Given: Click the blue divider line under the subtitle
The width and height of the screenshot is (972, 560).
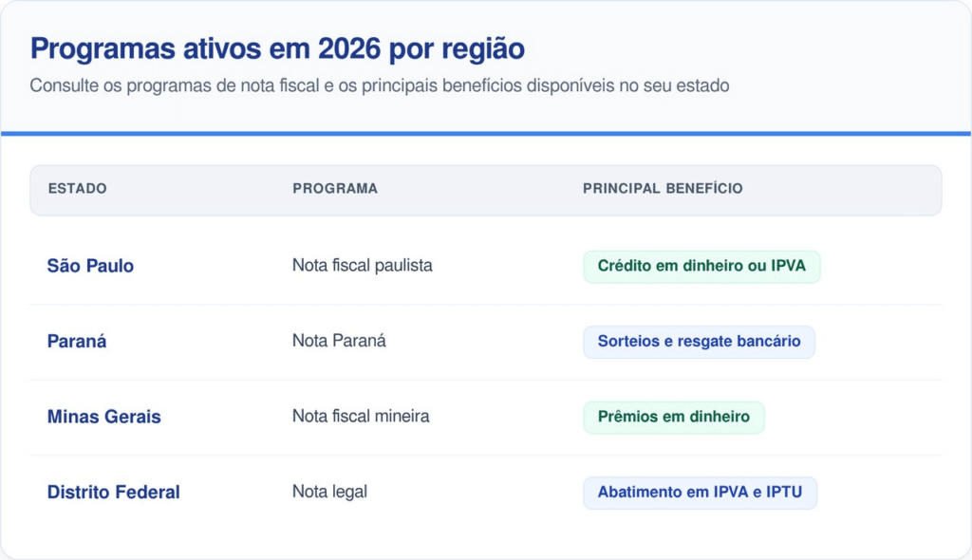Looking at the screenshot, I should [x=486, y=134].
